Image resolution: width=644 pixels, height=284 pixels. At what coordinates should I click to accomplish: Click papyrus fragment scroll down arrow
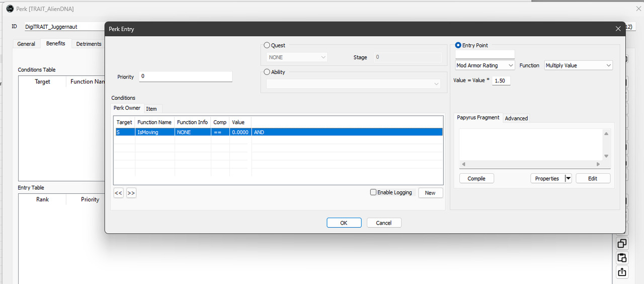click(606, 156)
